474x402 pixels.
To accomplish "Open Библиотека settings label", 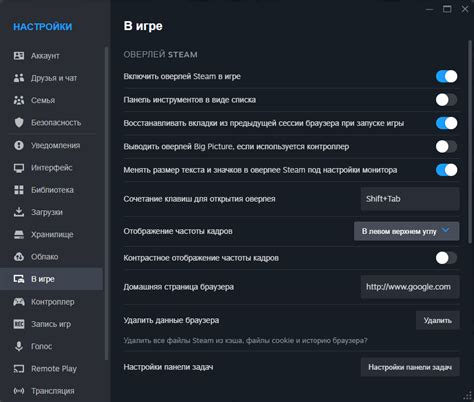I will 52,190.
